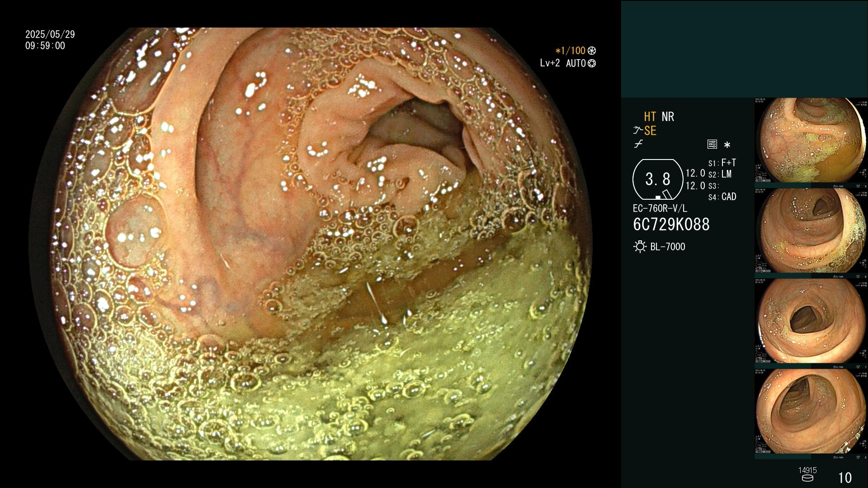Click the time 09:59:00
Image resolution: width=868 pixels, height=488 pixels.
pyautogui.click(x=45, y=46)
